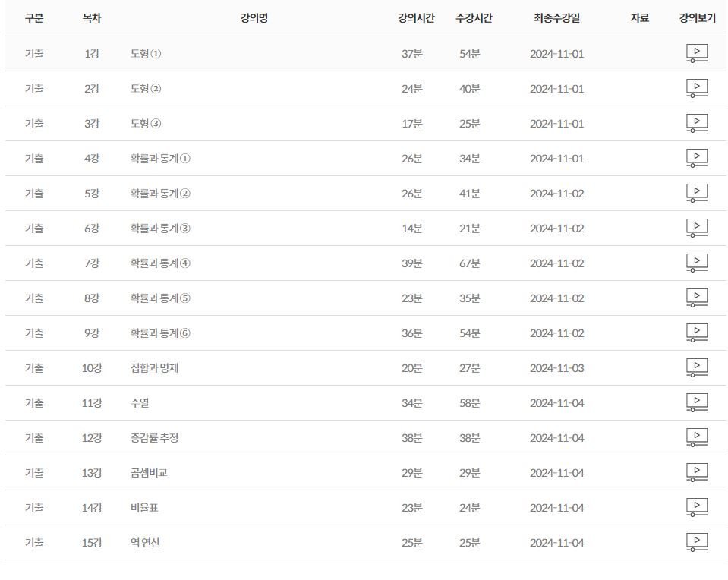Viewport: 728px width, 580px height.
Task: Open the 11강 수열 lecture video icon
Action: point(696,402)
